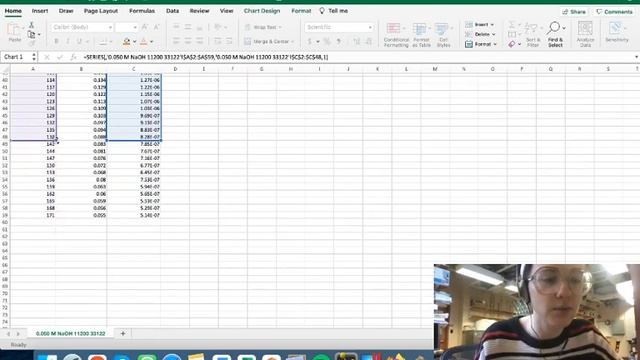Center text horizontally in the ribbon
This screenshot has width=640, height=360.
coord(188,41)
